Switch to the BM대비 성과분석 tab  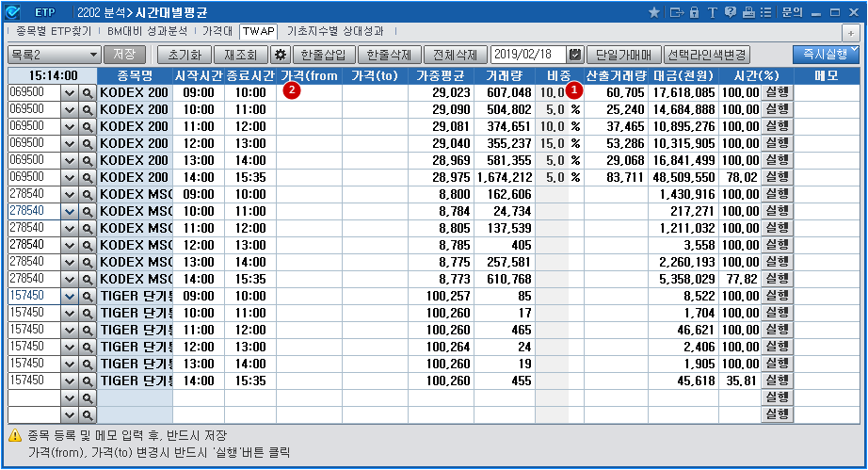(147, 31)
